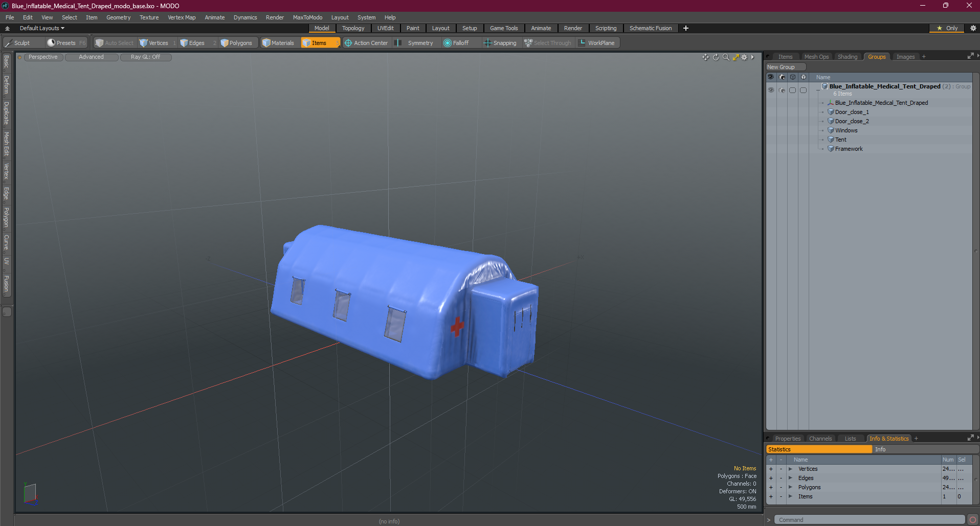This screenshot has height=526, width=980.
Task: Collapse the Blue_Inflatable_Medical_Tent_Draped group tree
Action: click(818, 90)
